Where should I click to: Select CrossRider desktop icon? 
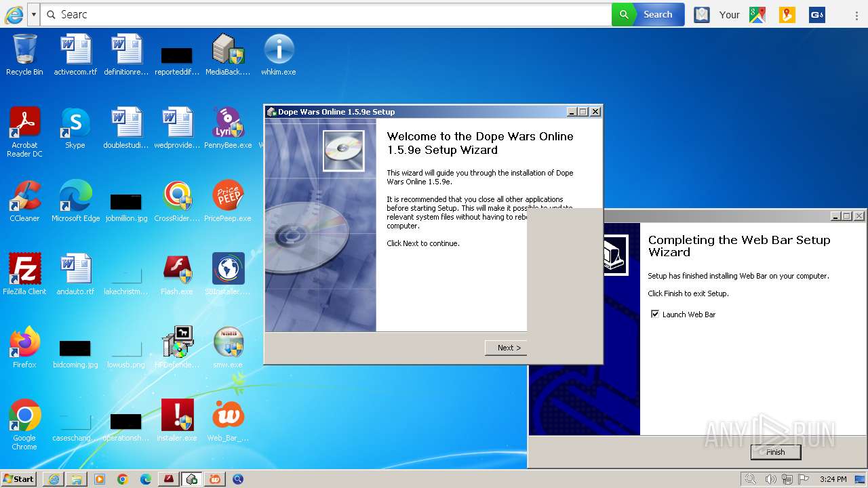coord(177,201)
